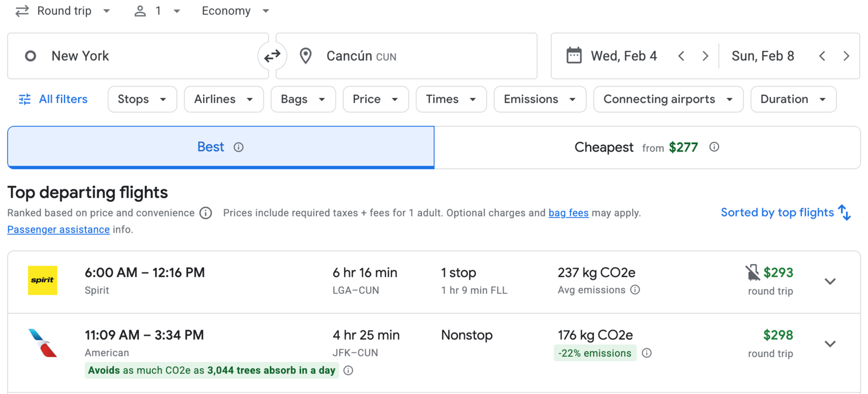The height and width of the screenshot is (394, 868).
Task: Select the $293 Spirit flight price
Action: click(778, 272)
